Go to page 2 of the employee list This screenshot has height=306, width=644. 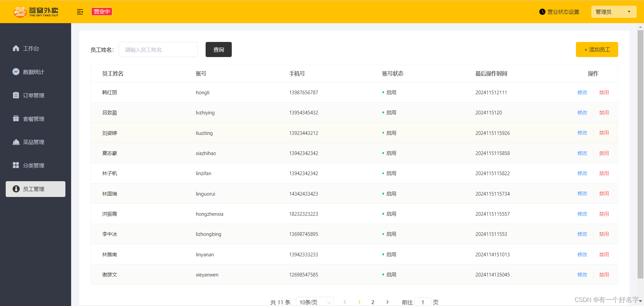click(373, 302)
